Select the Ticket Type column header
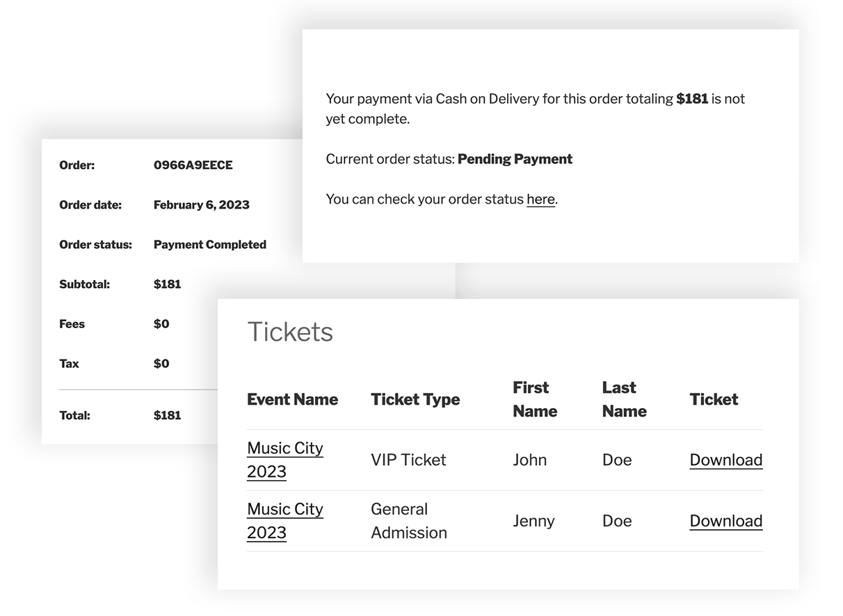 (415, 400)
